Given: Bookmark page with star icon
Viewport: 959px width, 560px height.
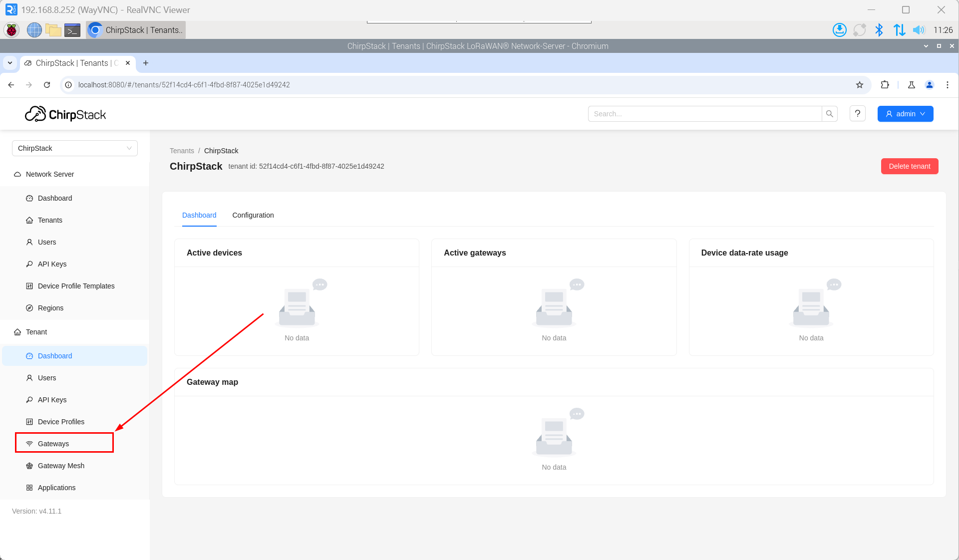Looking at the screenshot, I should coord(859,85).
